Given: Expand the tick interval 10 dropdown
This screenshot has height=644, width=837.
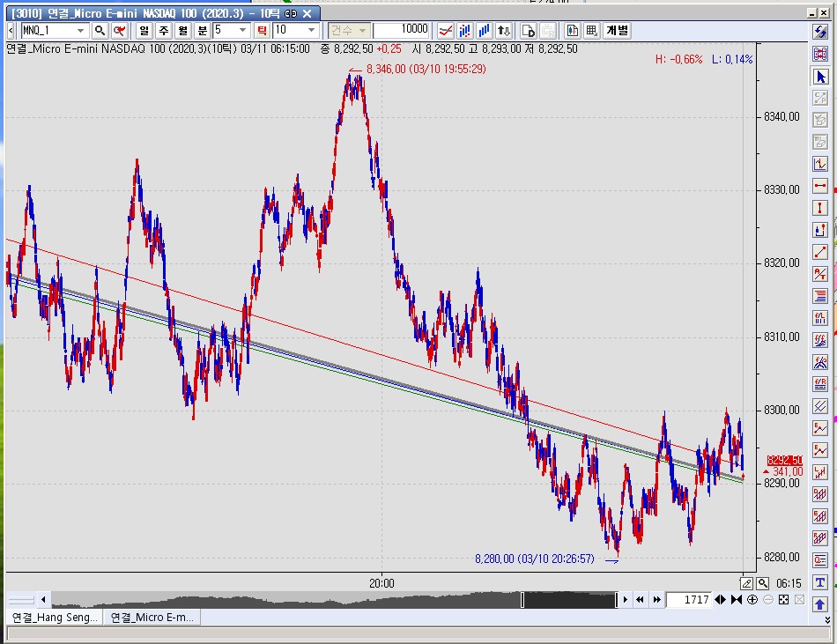Looking at the screenshot, I should (x=311, y=30).
